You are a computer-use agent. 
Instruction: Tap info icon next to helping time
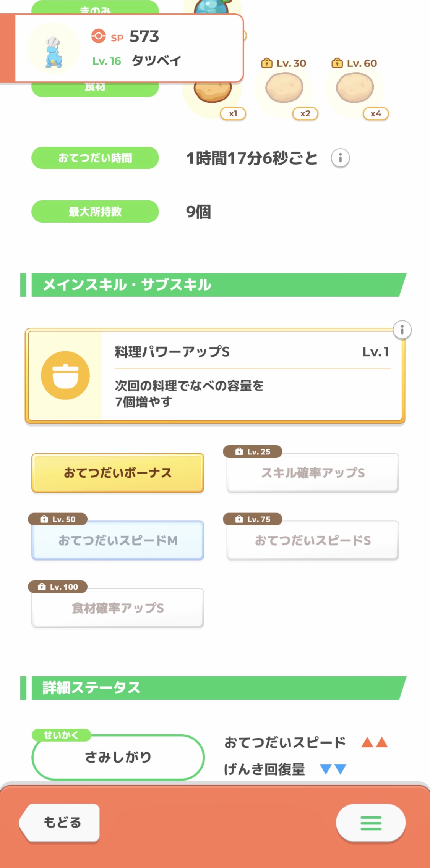[x=340, y=158]
